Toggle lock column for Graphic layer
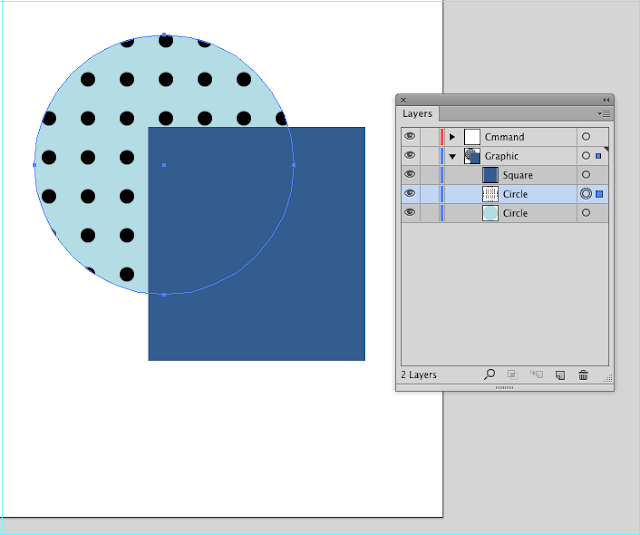 [429, 156]
